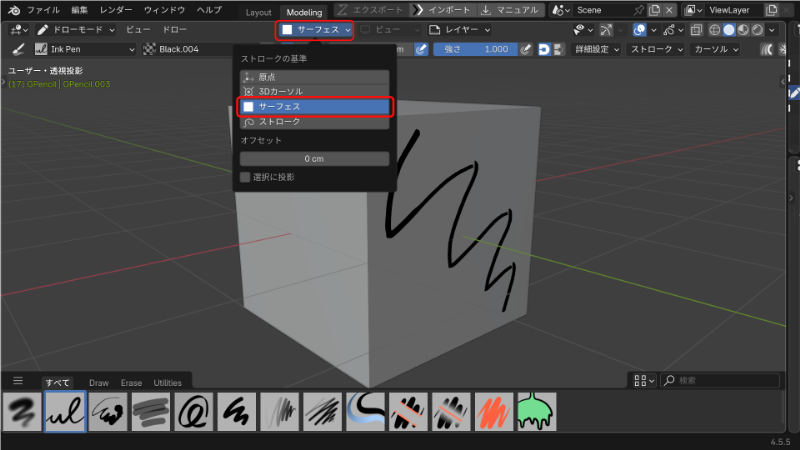Open the 詳細設定 dropdown

(x=597, y=48)
